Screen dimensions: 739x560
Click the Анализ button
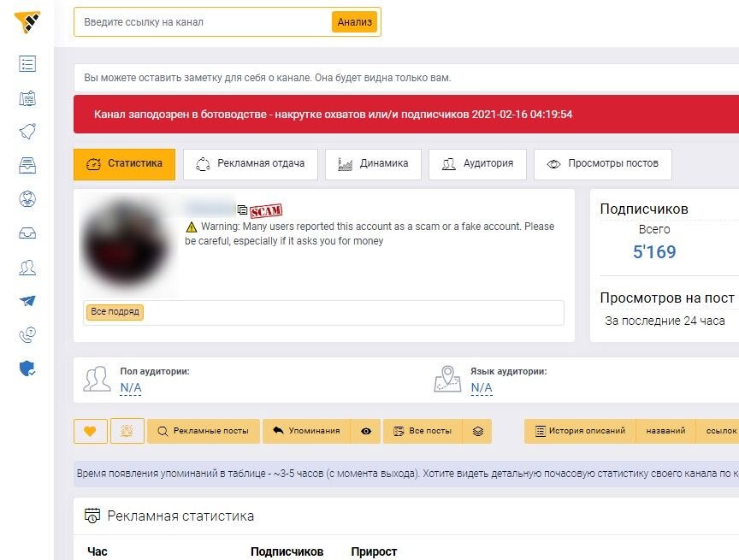tap(354, 22)
